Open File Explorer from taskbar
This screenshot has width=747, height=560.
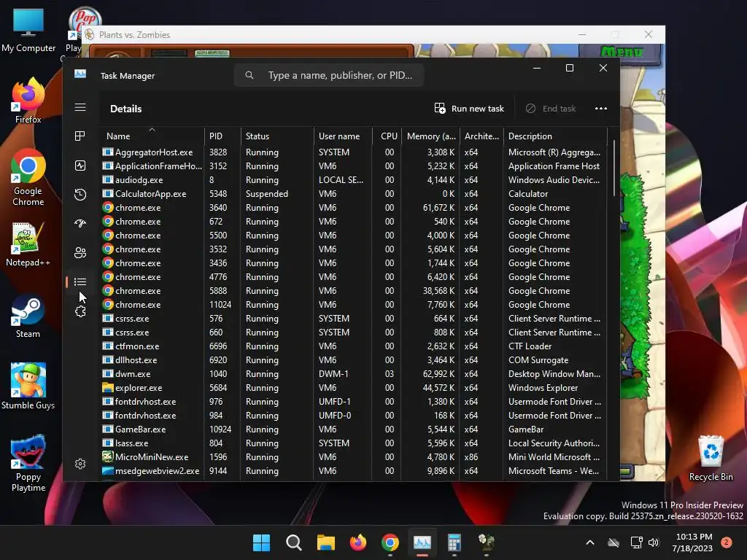point(326,542)
